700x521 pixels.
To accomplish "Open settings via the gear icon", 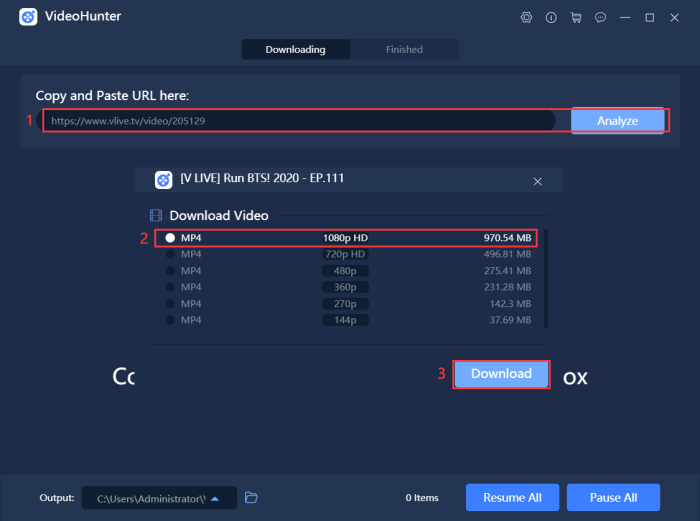I will 526,17.
